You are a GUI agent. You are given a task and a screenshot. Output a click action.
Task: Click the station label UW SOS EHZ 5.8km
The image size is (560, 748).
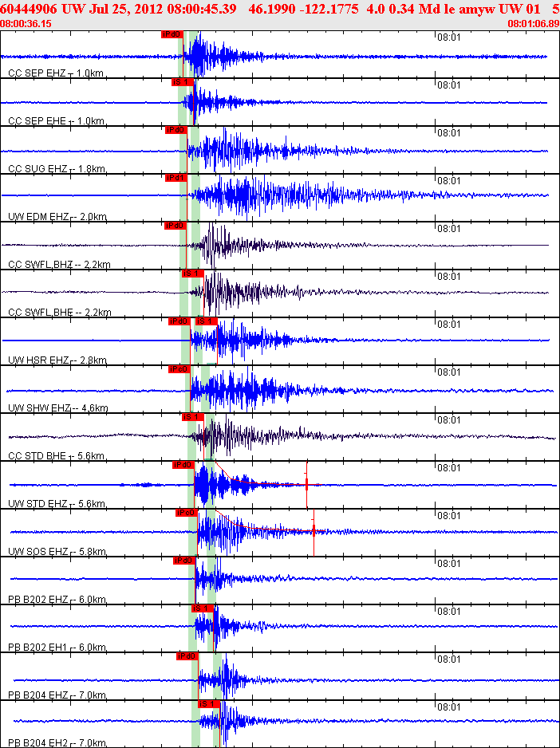point(57,552)
